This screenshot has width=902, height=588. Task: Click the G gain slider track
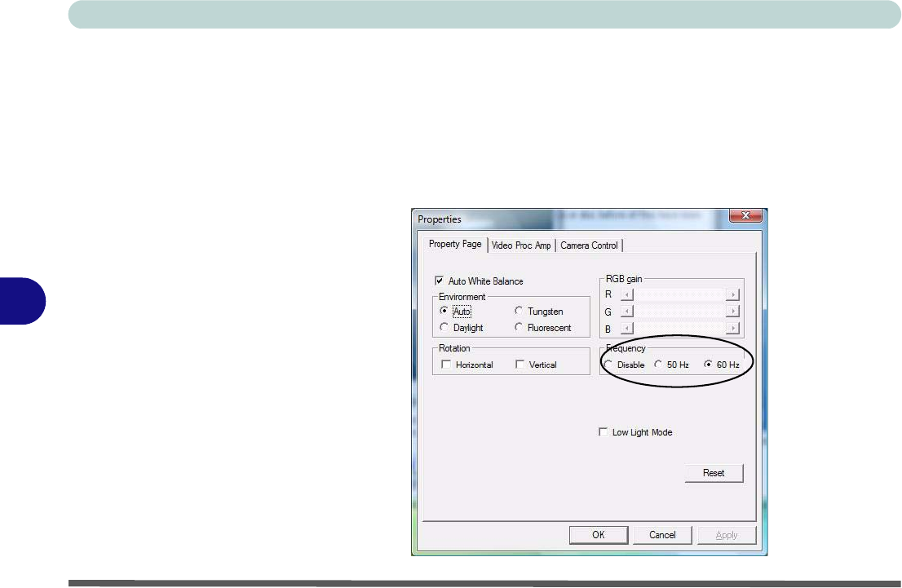(679, 312)
